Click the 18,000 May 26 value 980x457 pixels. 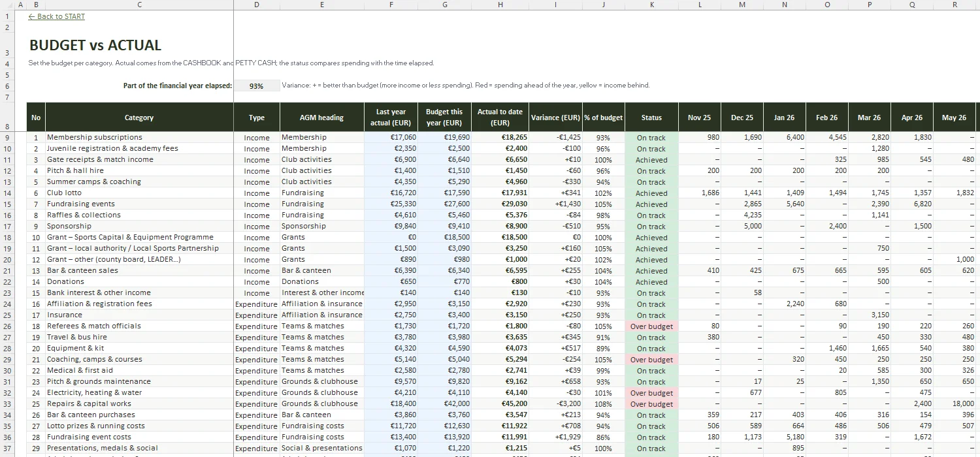pyautogui.click(x=954, y=403)
